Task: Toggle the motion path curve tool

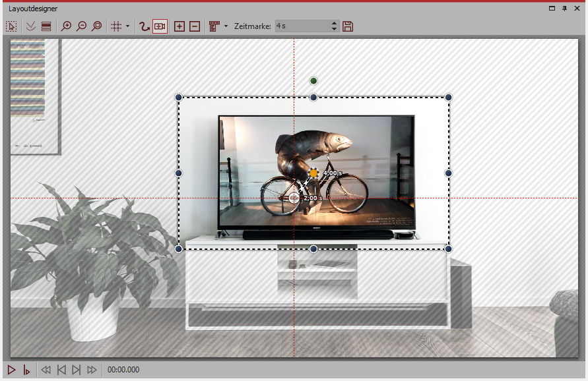Action: [x=144, y=26]
